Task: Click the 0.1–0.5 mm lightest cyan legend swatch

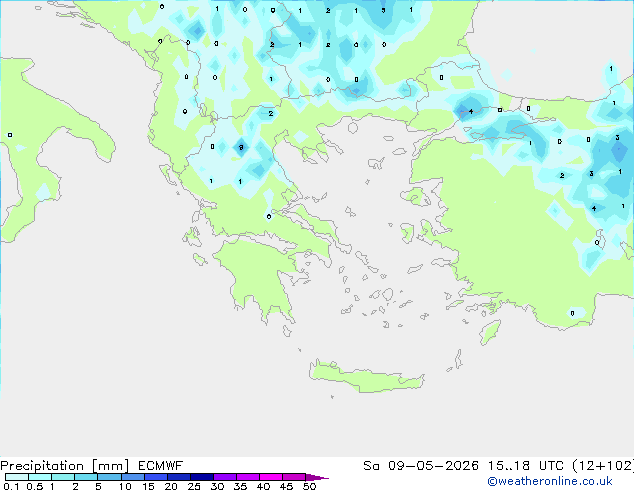Action: tap(17, 477)
